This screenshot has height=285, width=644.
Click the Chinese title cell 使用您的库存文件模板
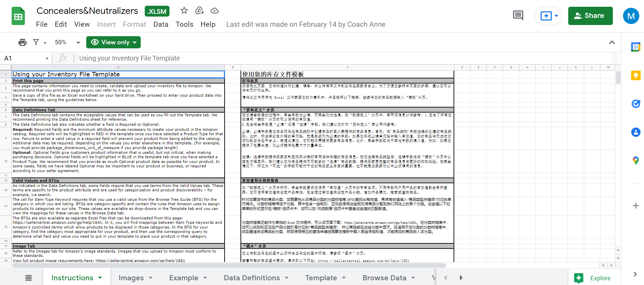click(347, 74)
